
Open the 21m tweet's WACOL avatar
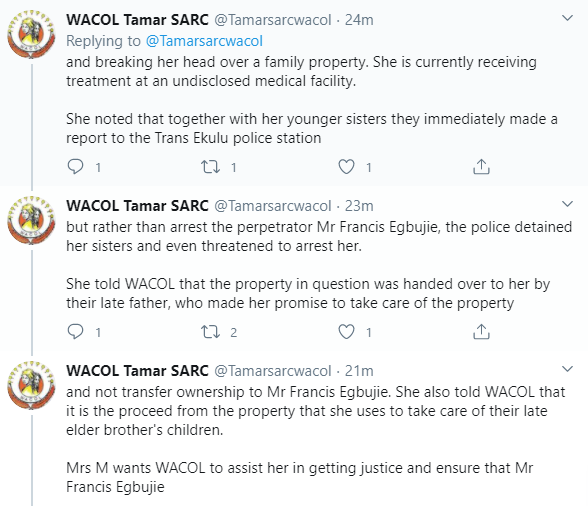pos(32,385)
